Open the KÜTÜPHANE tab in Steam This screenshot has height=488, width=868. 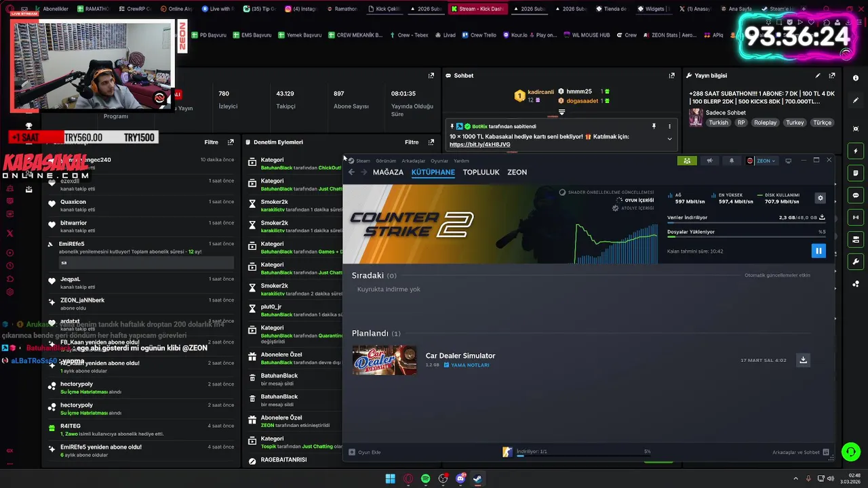click(x=433, y=172)
